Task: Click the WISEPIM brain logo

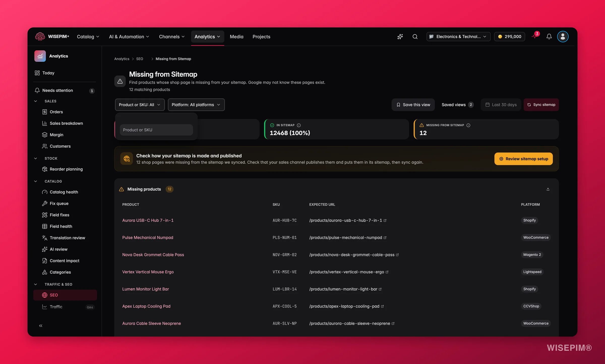Action: click(40, 37)
